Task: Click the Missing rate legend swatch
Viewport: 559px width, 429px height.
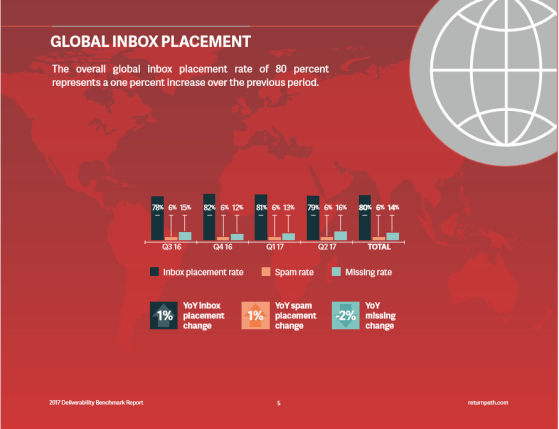Action: (336, 272)
